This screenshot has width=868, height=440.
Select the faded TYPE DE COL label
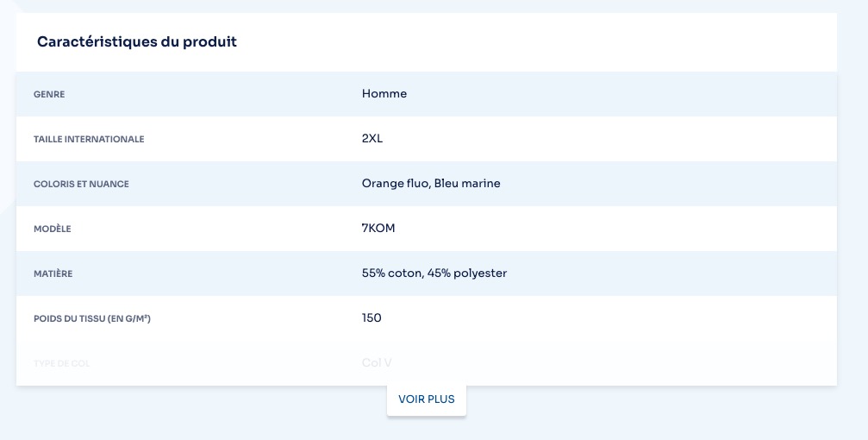coord(61,363)
